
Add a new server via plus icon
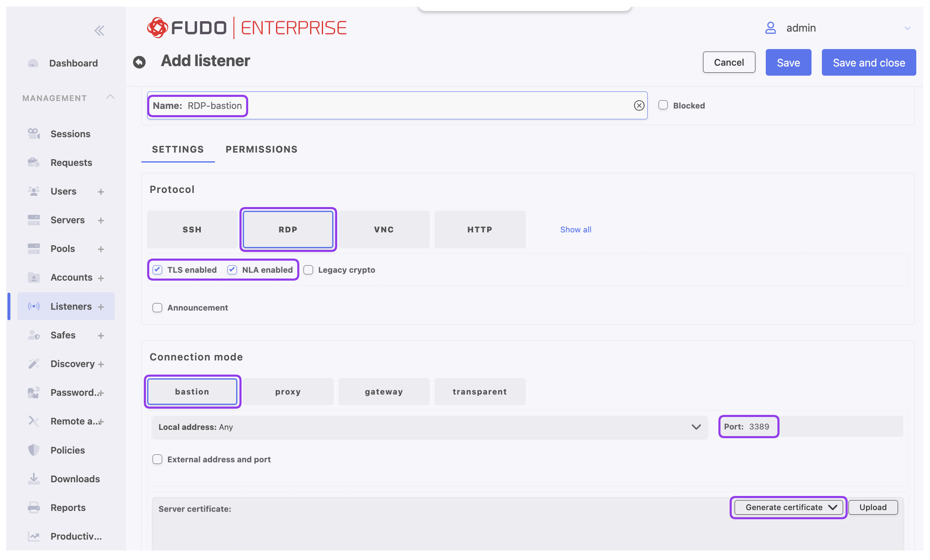(101, 220)
